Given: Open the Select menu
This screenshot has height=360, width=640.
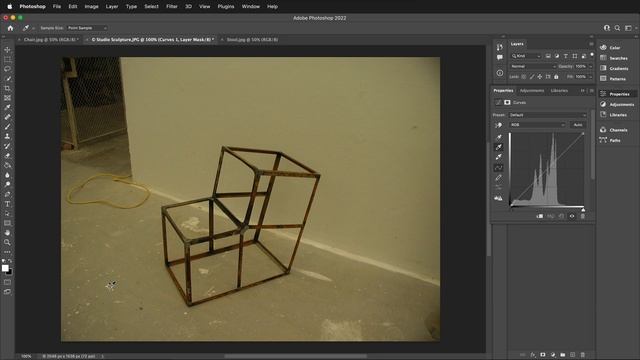Looking at the screenshot, I should [x=151, y=7].
